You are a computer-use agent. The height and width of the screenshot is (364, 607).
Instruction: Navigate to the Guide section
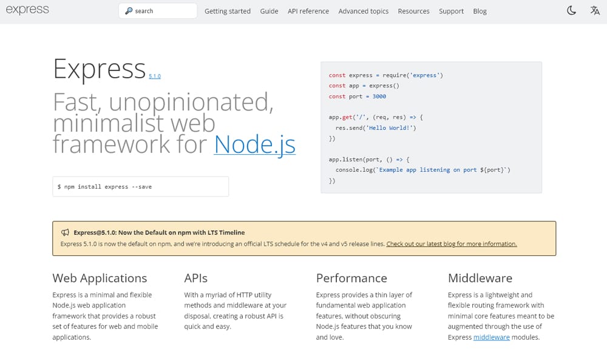(269, 11)
